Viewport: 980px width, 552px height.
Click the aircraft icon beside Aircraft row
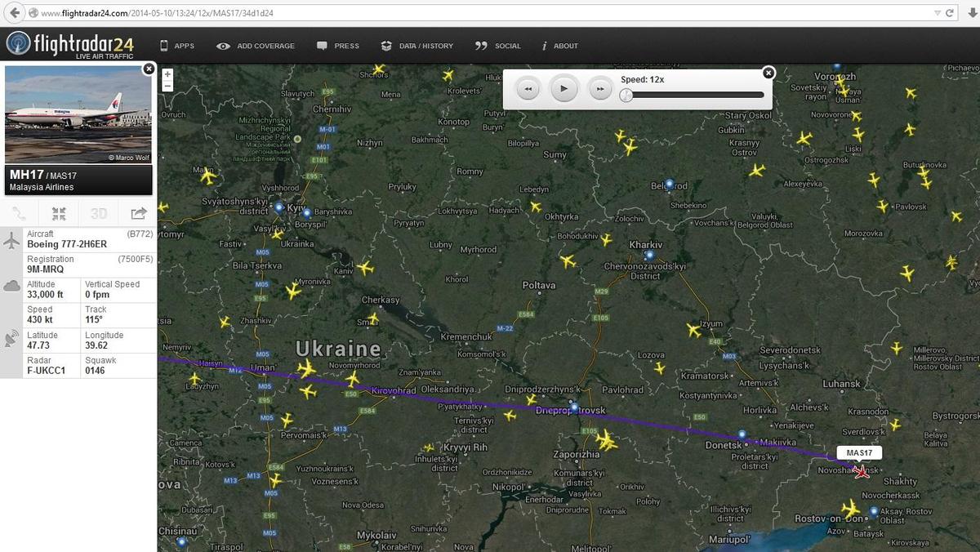tap(12, 241)
